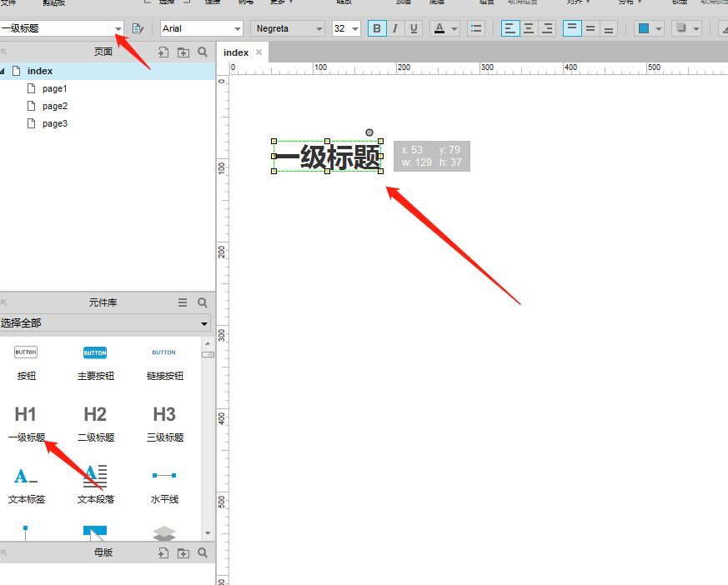Align text right

pyautogui.click(x=547, y=29)
